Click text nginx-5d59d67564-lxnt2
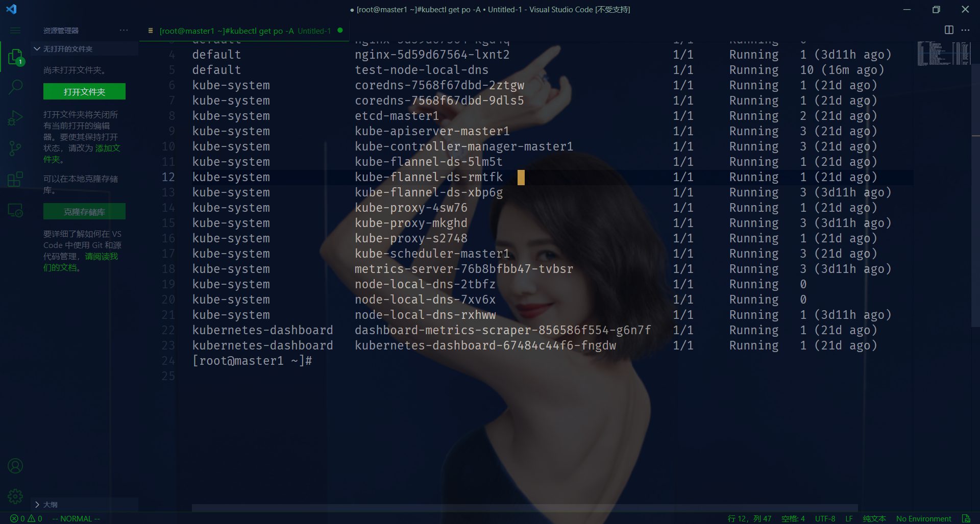The width and height of the screenshot is (980, 524). click(x=432, y=55)
